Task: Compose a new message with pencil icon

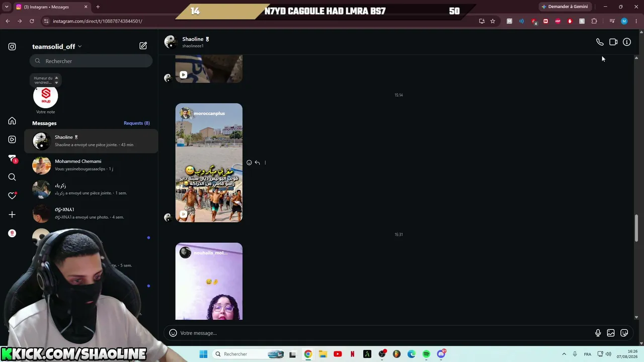Action: tap(143, 46)
